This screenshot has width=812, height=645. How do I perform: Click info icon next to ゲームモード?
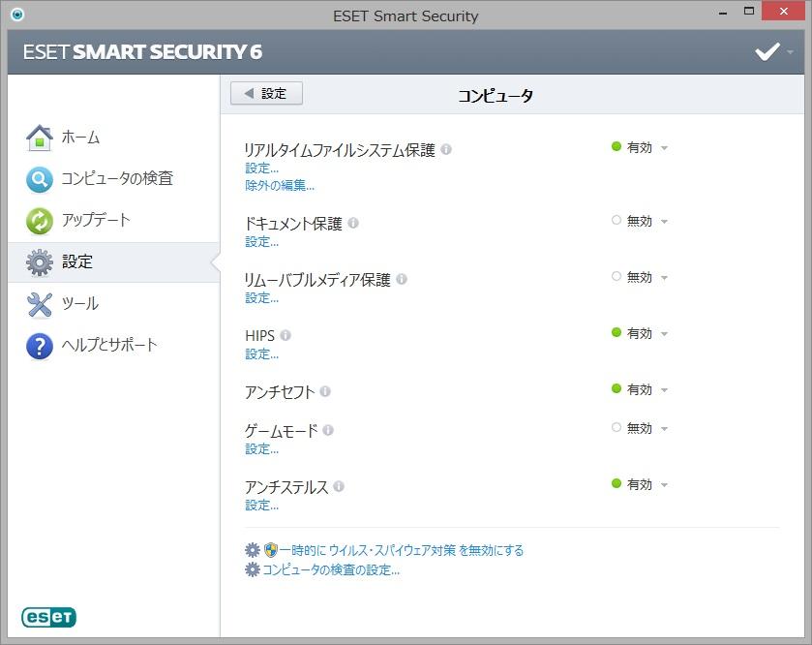pos(328,430)
